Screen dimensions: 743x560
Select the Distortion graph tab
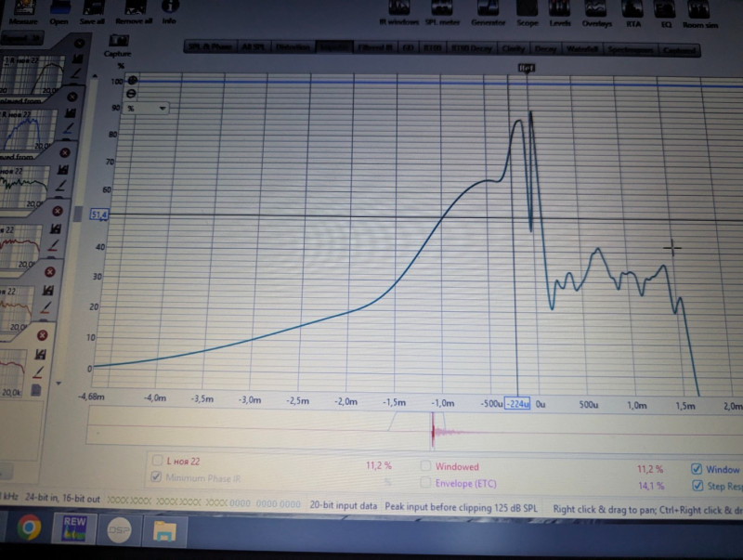294,47
